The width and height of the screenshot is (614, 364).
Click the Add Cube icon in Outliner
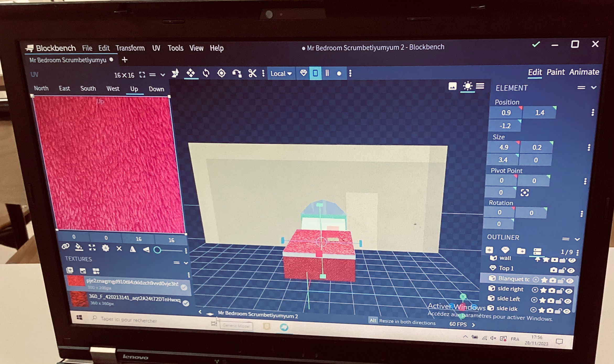pyautogui.click(x=489, y=250)
